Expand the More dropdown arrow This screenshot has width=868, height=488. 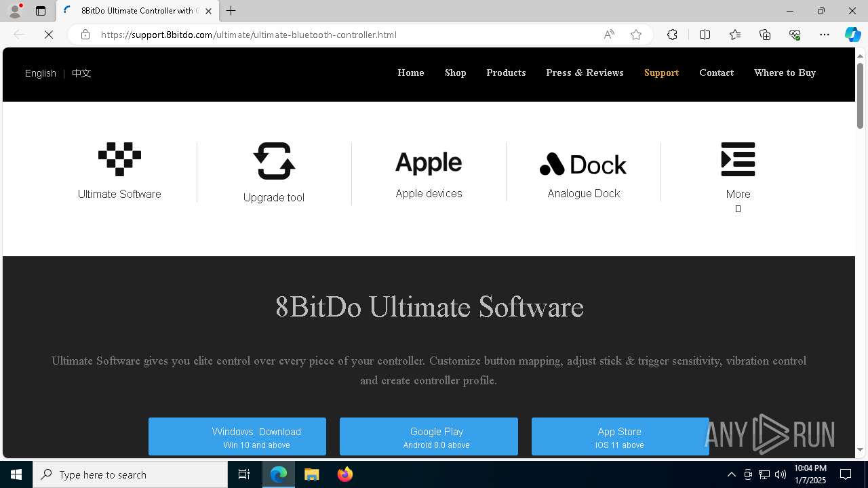click(x=738, y=209)
